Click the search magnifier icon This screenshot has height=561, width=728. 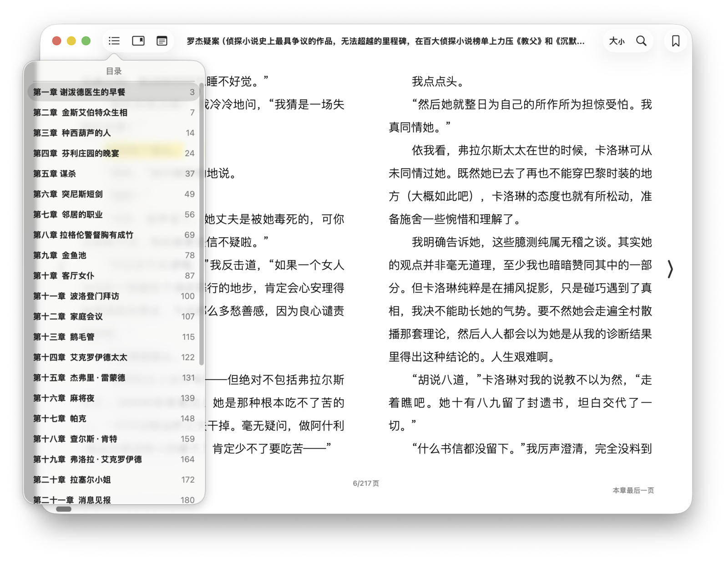(641, 41)
